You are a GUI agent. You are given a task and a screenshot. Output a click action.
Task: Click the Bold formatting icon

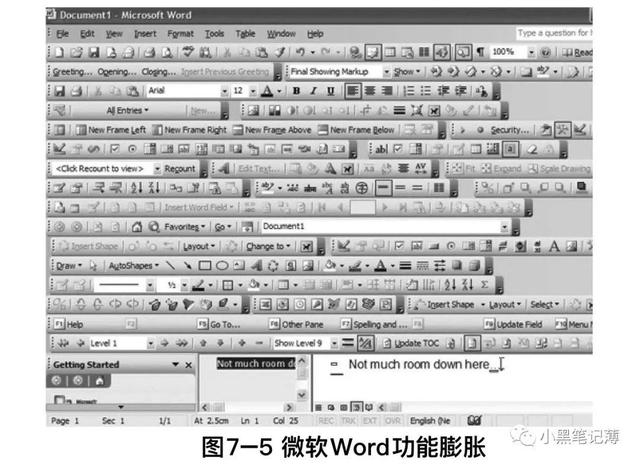pos(297,91)
